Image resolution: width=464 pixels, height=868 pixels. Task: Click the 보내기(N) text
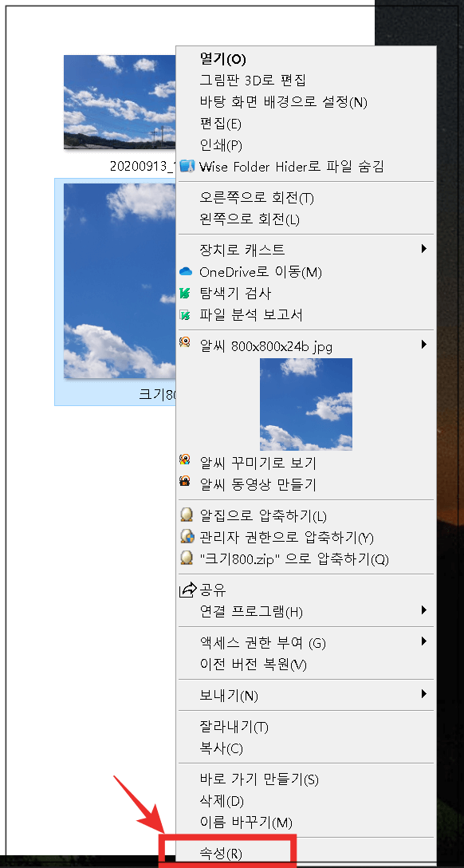229,696
